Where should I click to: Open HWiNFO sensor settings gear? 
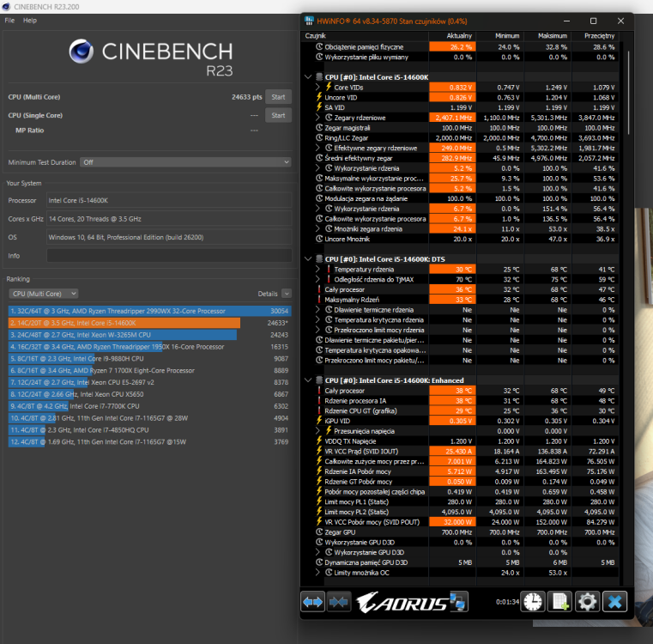[x=587, y=602]
